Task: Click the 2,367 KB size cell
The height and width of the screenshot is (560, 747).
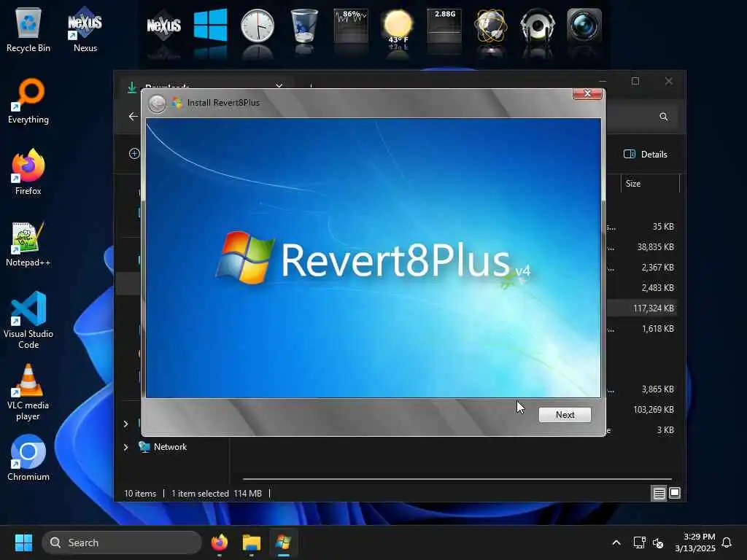Action: coord(657,268)
